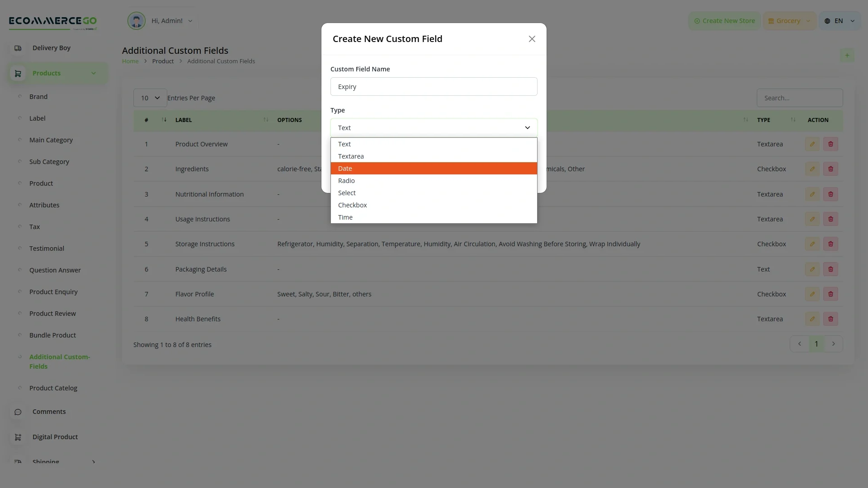Click the Digital Product cart icon
Image resolution: width=868 pixels, height=488 pixels.
18,437
